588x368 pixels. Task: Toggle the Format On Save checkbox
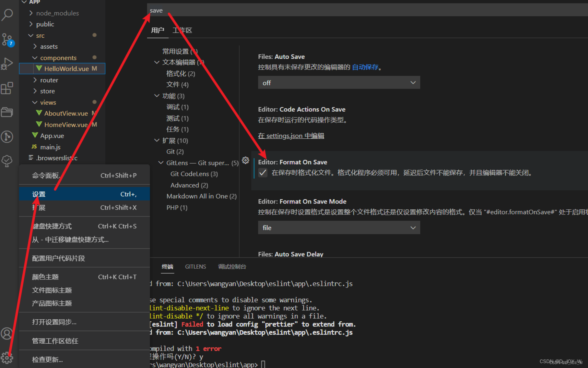(x=263, y=173)
